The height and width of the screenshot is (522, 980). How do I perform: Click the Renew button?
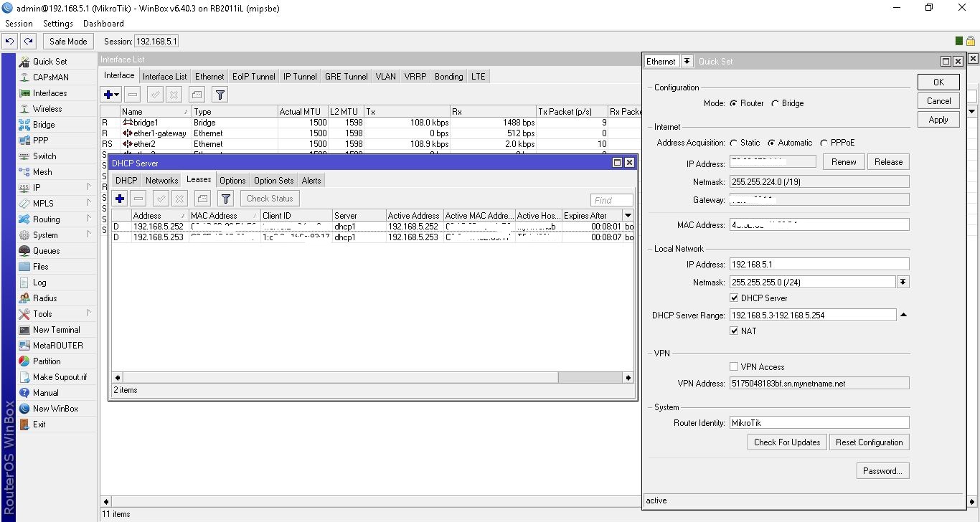844,162
